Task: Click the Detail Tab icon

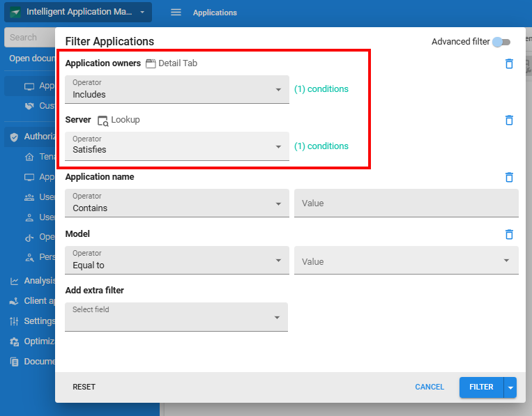Action: tap(151, 63)
